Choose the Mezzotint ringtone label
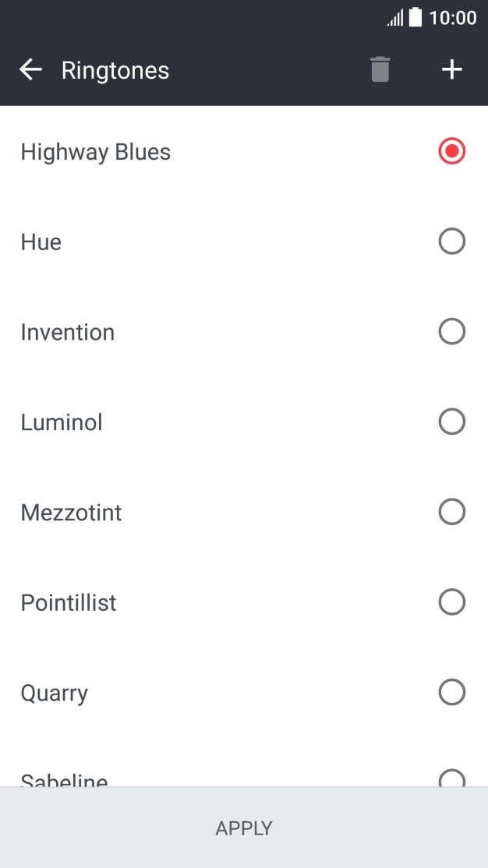Viewport: 488px width, 868px height. tap(72, 513)
